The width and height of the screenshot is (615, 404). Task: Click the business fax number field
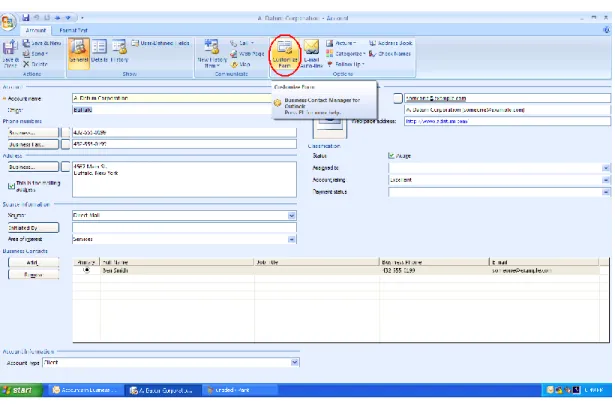tap(184, 144)
